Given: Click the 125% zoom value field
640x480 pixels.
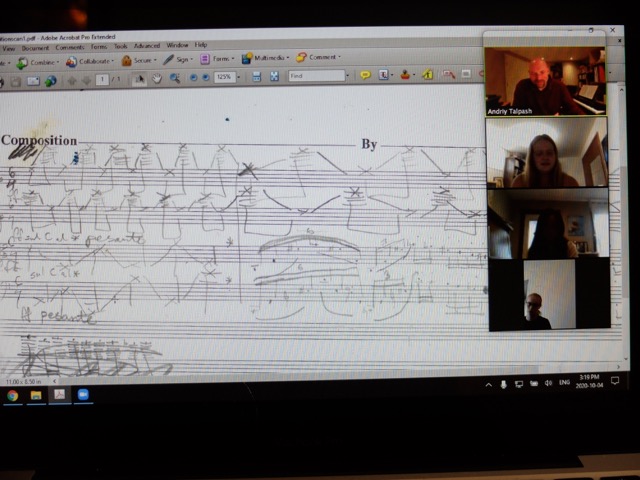Looking at the screenshot, I should tap(225, 77).
